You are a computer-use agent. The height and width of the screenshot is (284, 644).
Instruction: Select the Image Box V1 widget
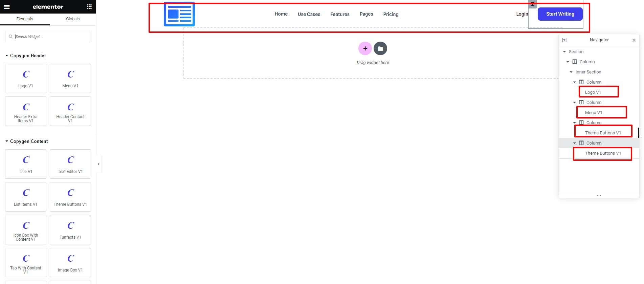(x=70, y=262)
